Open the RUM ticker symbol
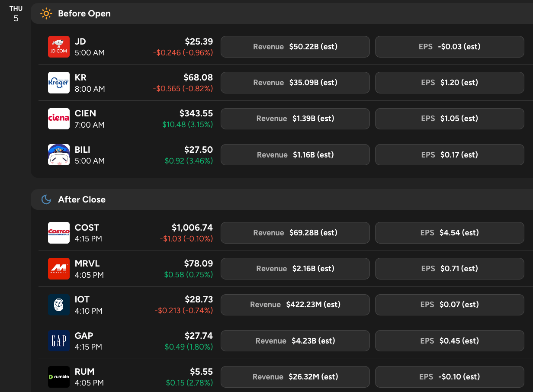Image resolution: width=533 pixels, height=392 pixels. (84, 372)
